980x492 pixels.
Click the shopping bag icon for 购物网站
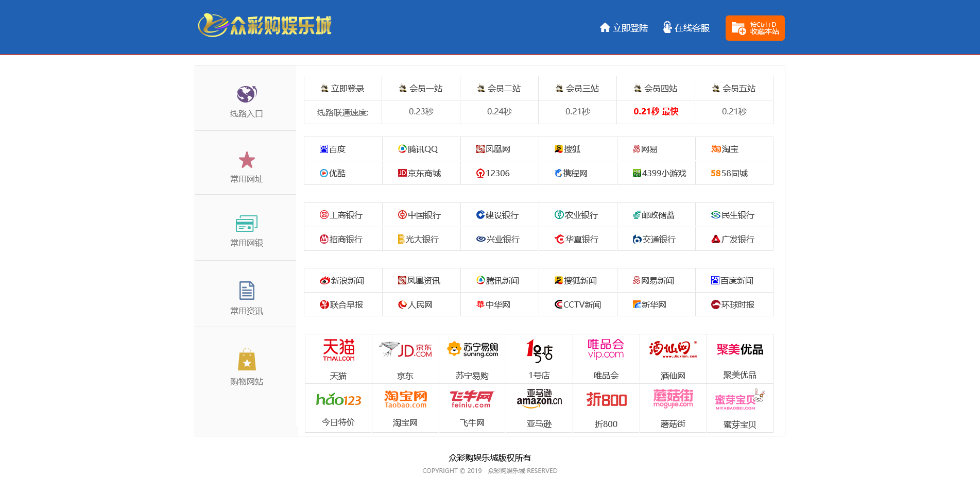[x=247, y=360]
